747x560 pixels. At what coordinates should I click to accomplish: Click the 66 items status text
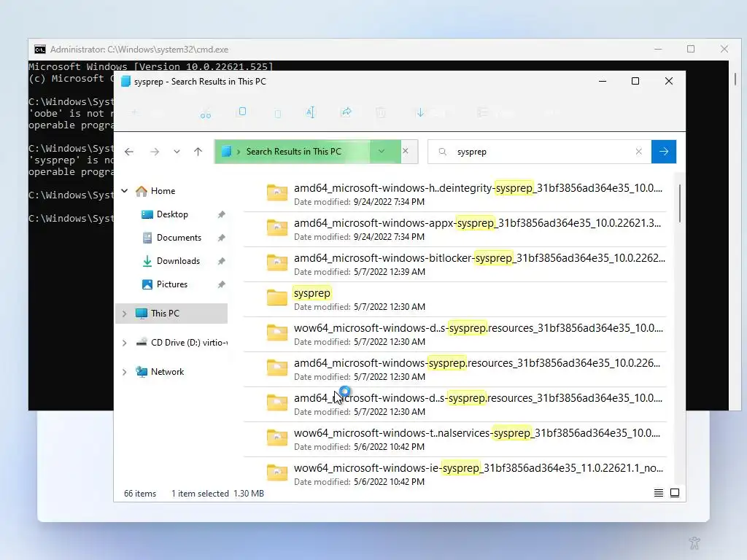pos(140,494)
